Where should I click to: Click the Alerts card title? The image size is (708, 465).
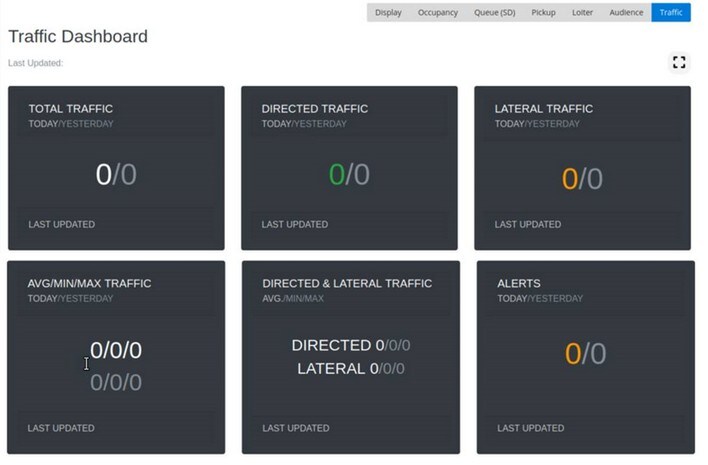pos(519,284)
